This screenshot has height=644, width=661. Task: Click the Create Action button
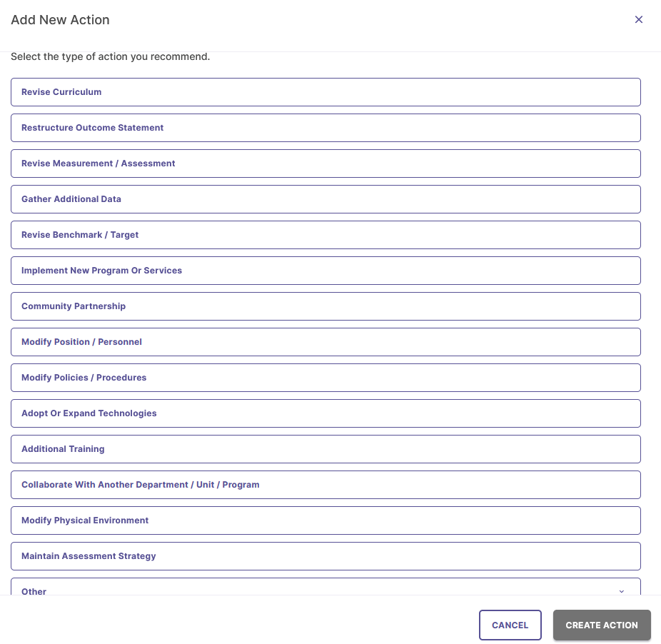pos(602,625)
